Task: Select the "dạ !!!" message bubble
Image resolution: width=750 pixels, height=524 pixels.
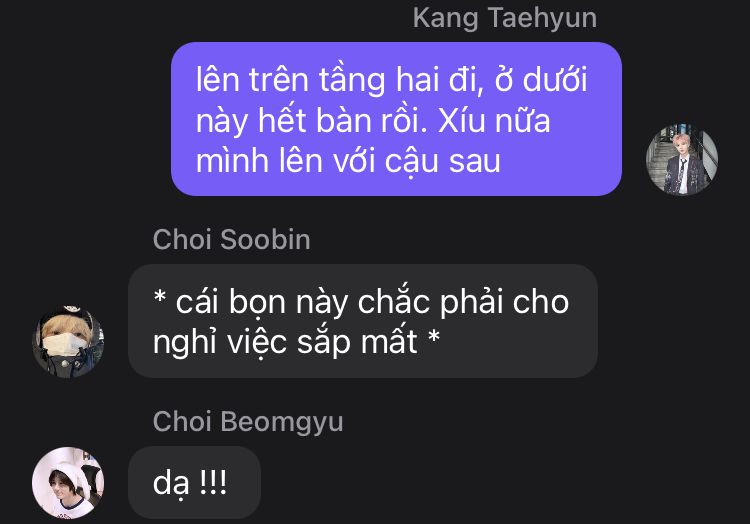Action: 194,482
